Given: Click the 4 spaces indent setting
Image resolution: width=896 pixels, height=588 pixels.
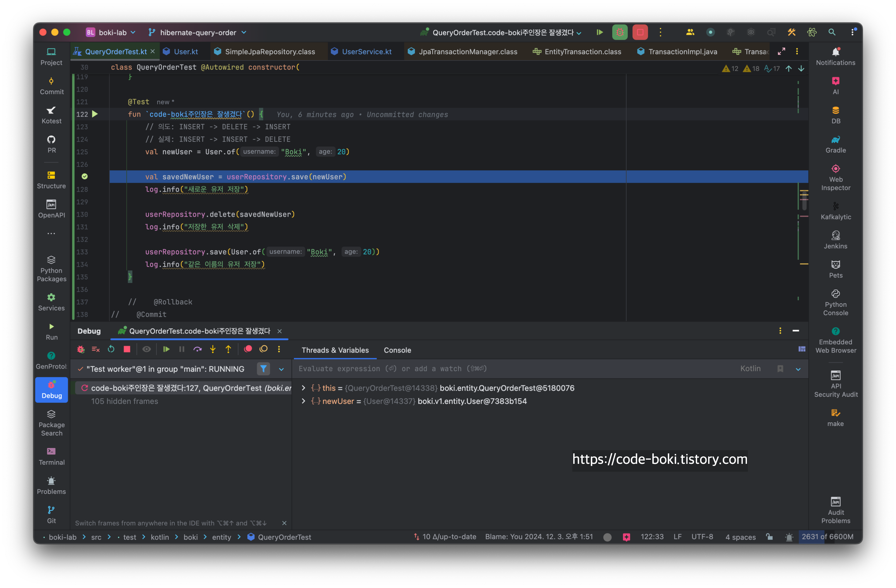Looking at the screenshot, I should pyautogui.click(x=740, y=537).
